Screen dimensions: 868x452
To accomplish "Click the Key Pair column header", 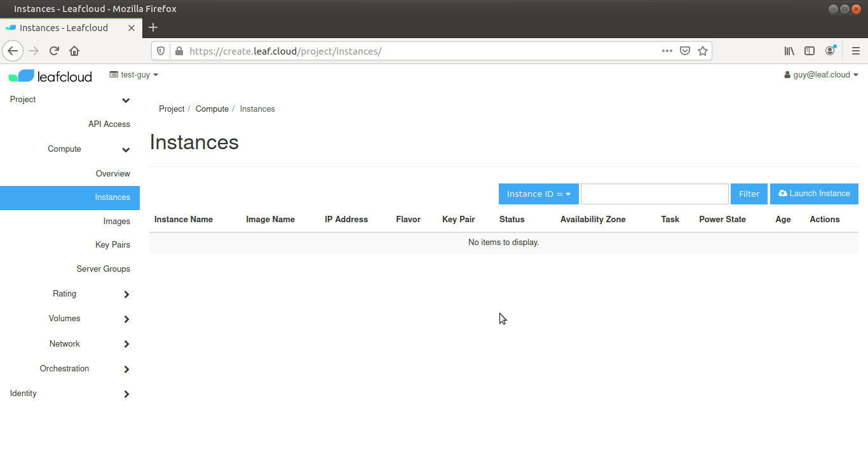I will pos(459,220).
